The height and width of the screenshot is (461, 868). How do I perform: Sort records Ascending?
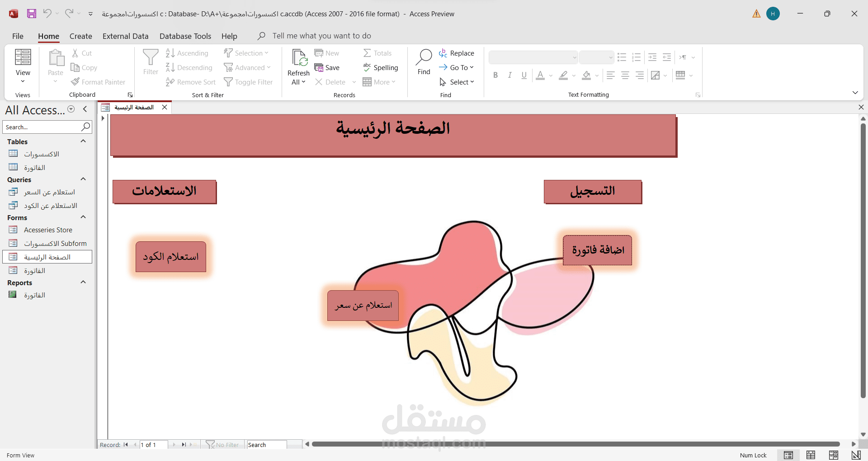(187, 53)
